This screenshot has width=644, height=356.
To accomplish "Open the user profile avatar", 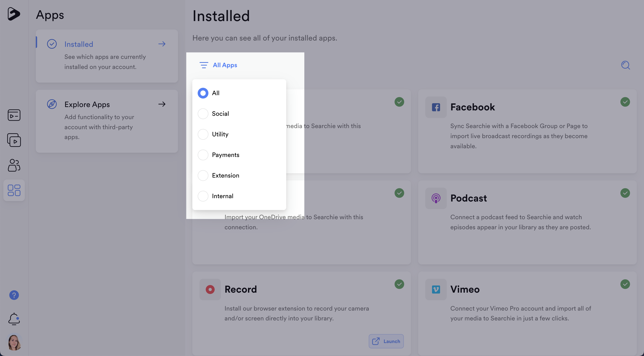I will (14, 342).
